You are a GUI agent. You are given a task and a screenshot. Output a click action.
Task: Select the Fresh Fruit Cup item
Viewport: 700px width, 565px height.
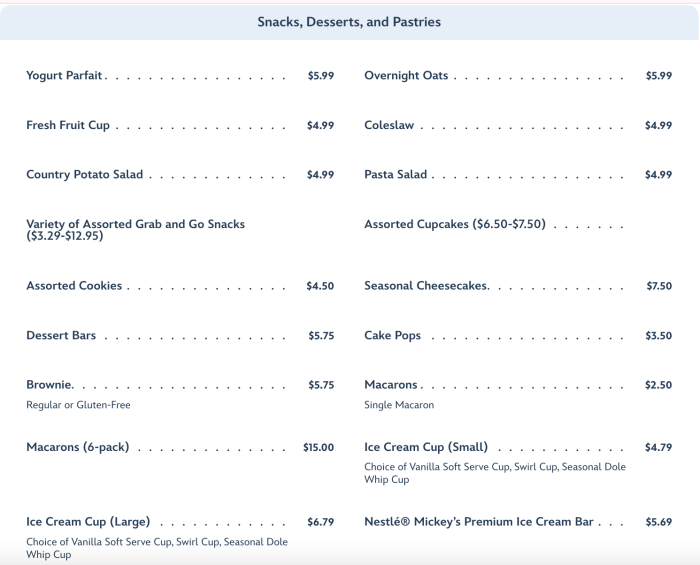pos(68,126)
